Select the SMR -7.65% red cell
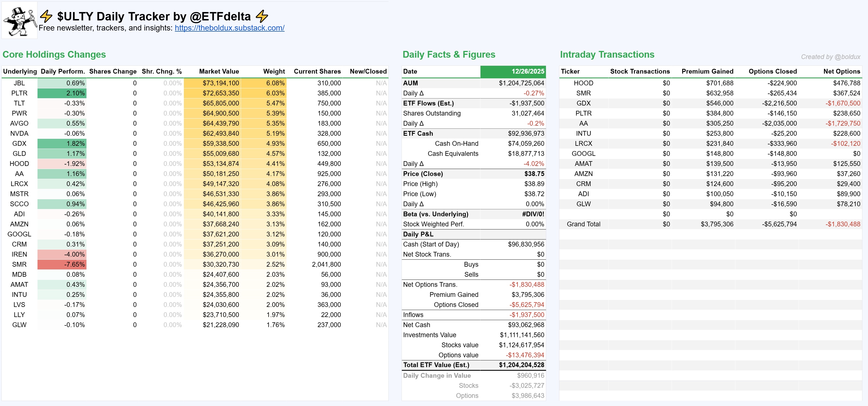The width and height of the screenshot is (868, 406). coord(62,264)
